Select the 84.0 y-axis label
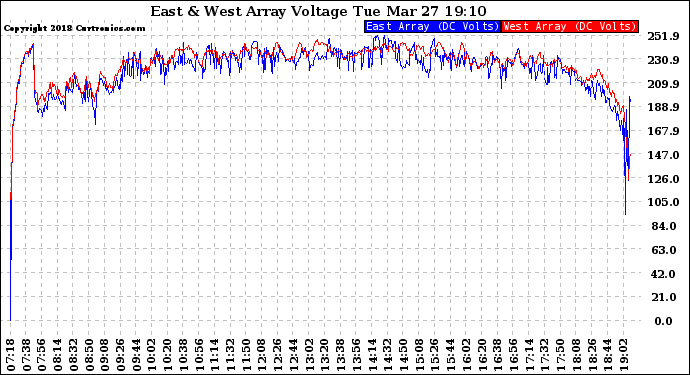This screenshot has width=690, height=375. click(664, 226)
